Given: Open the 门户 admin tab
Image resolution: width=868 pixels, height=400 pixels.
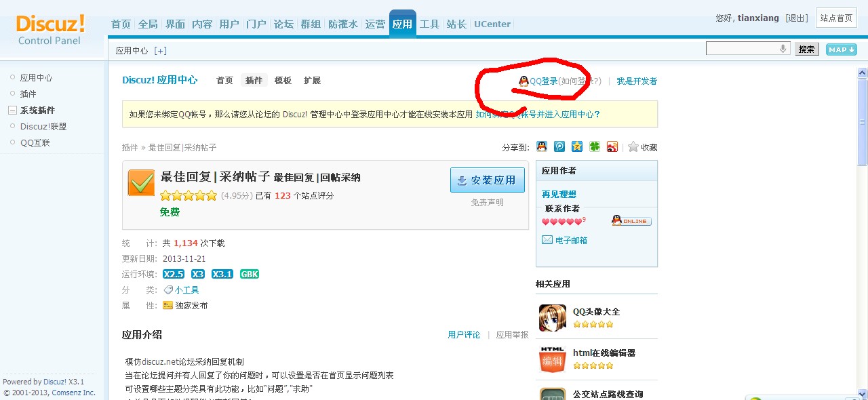Looking at the screenshot, I should coord(256,24).
